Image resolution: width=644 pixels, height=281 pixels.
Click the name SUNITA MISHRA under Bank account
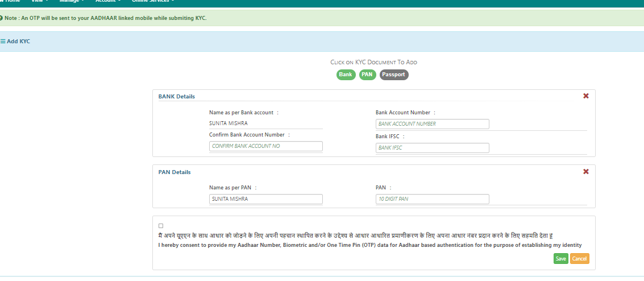tap(228, 123)
